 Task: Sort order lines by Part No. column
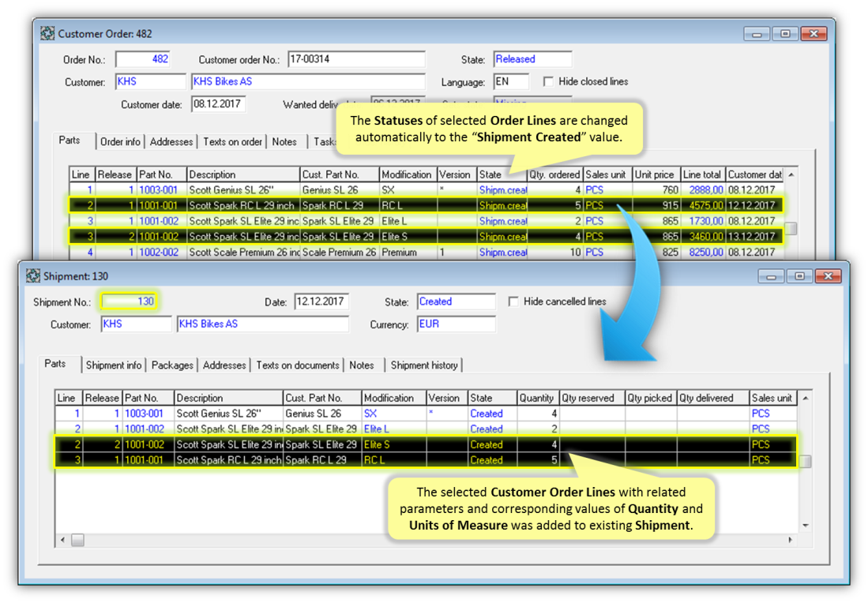click(x=162, y=174)
